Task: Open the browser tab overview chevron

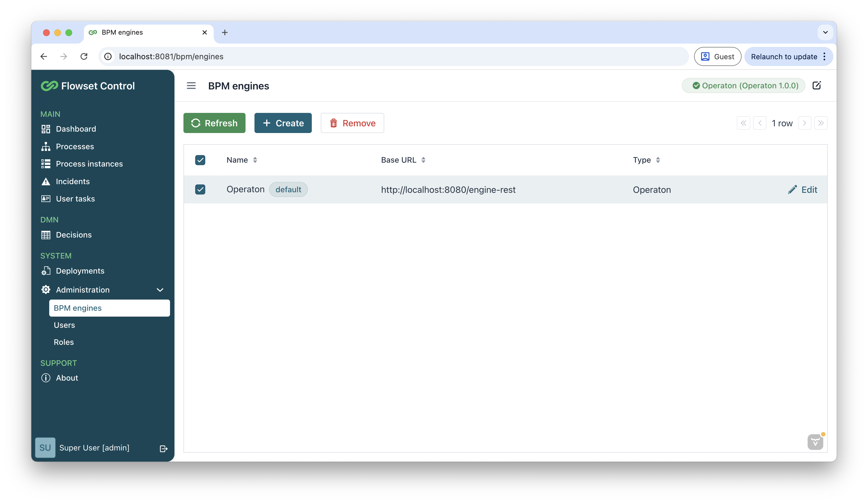Action: point(825,32)
